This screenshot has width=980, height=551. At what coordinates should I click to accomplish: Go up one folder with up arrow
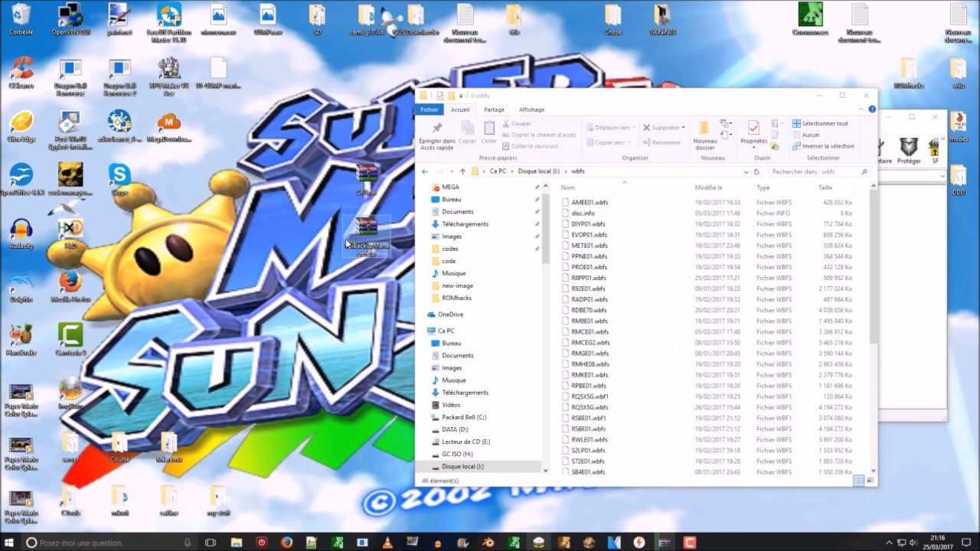pos(462,171)
